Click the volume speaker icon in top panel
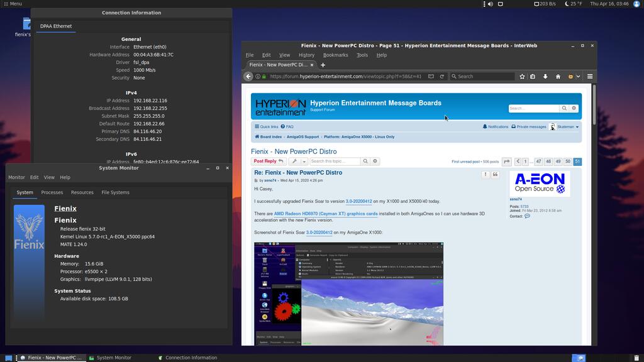The height and width of the screenshot is (362, 644). 491,4
